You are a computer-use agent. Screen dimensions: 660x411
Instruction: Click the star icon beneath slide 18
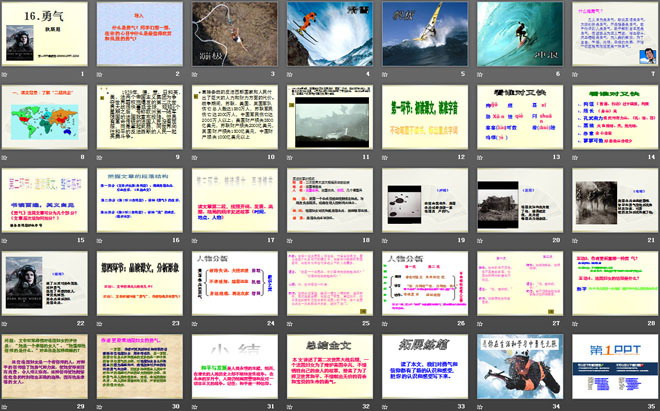tap(290, 241)
